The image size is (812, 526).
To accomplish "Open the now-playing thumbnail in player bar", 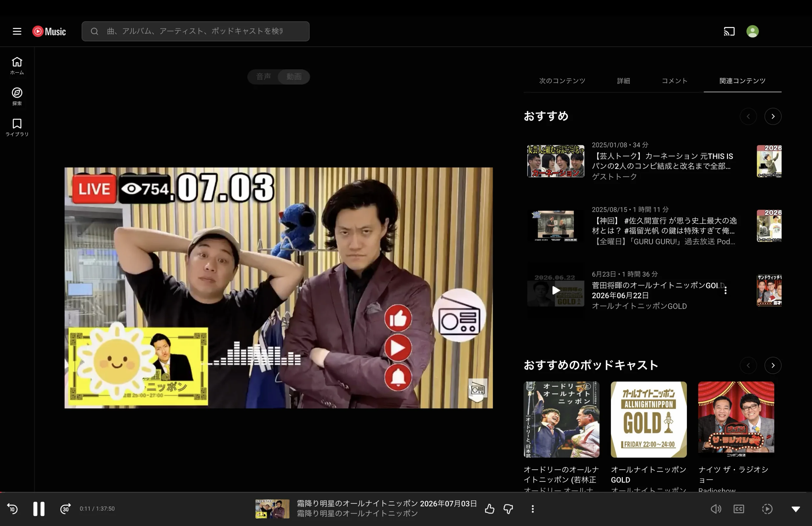I will coord(272,509).
